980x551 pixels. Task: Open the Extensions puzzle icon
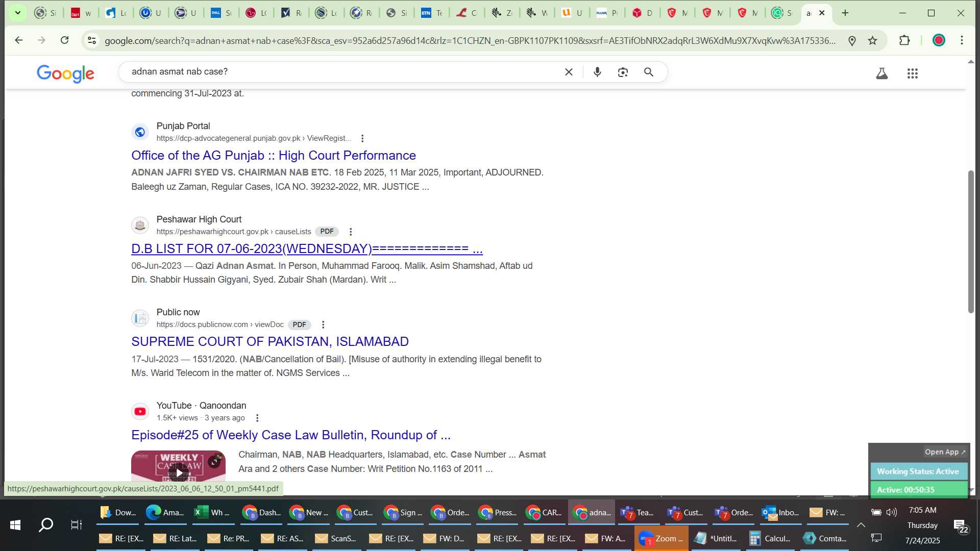coord(904,40)
